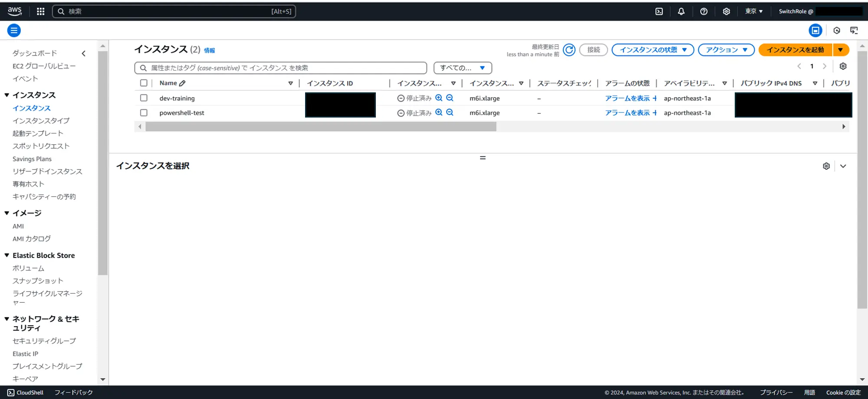Image resolution: width=868 pixels, height=399 pixels.
Task: Open Savings Plans in sidebar
Action: [32, 159]
